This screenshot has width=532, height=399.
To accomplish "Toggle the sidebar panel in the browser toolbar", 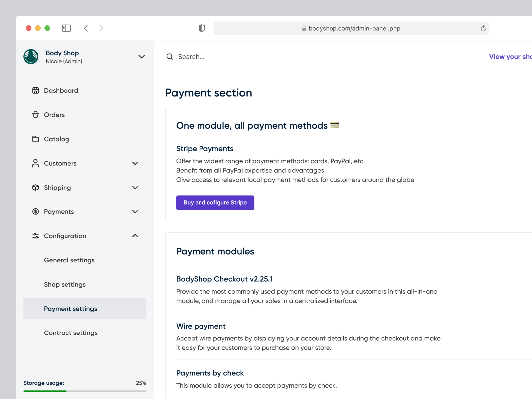I will tap(66, 28).
